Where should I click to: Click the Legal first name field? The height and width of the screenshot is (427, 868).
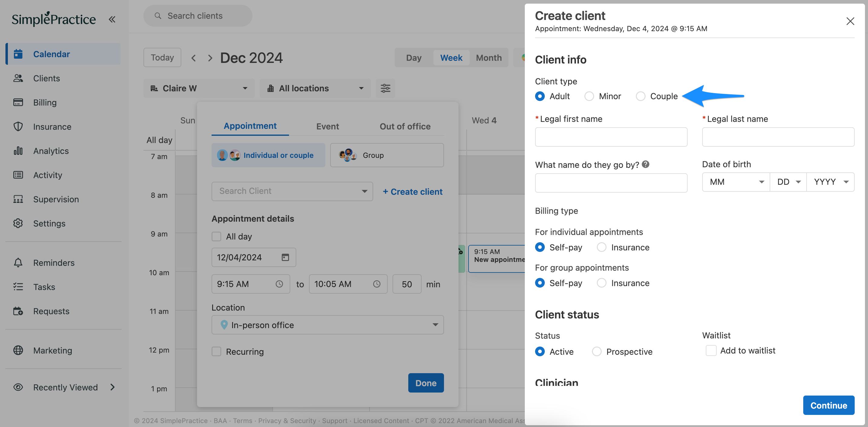click(x=611, y=137)
